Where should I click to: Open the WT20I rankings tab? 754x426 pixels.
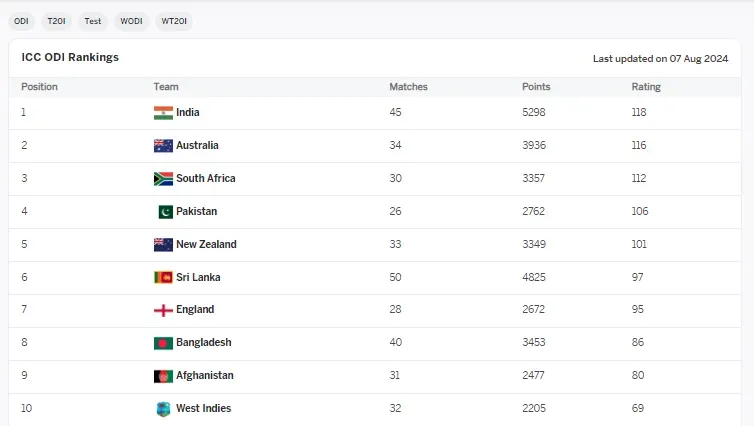174,21
